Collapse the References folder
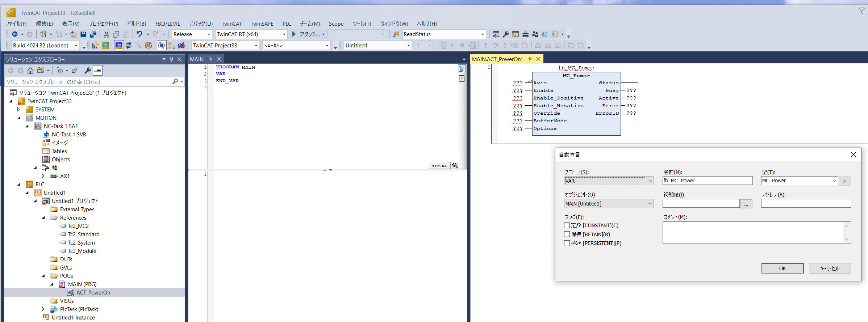868x322 pixels. (x=43, y=217)
